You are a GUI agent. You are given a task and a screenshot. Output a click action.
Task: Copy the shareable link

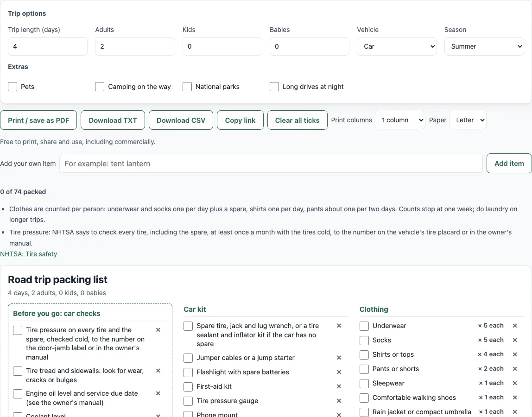pos(240,120)
